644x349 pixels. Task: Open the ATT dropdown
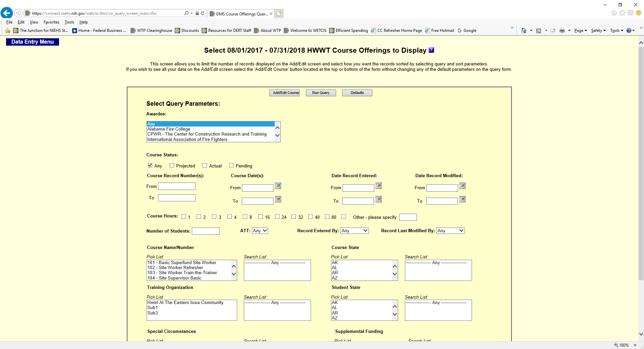260,231
